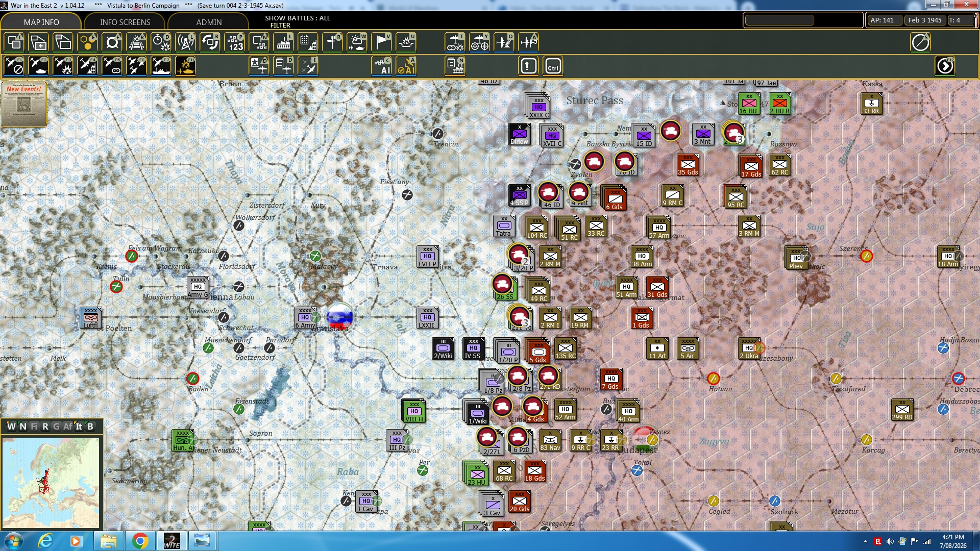The width and height of the screenshot is (980, 551).
Task: Toggle the weather overlay icon (W)
Action: (357, 42)
